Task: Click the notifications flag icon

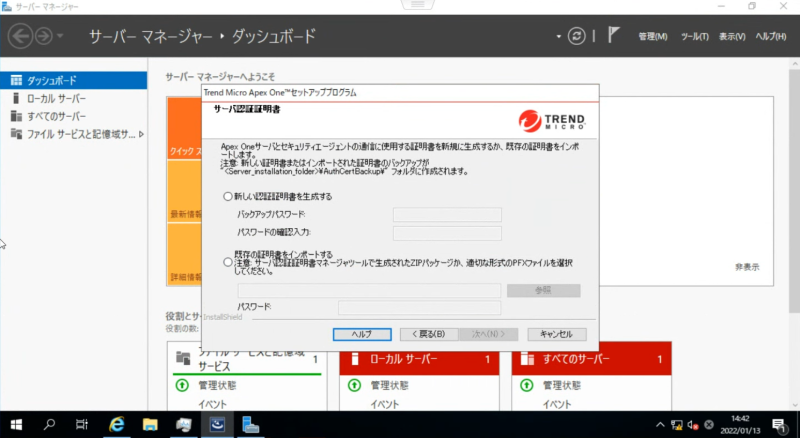Action: 614,35
